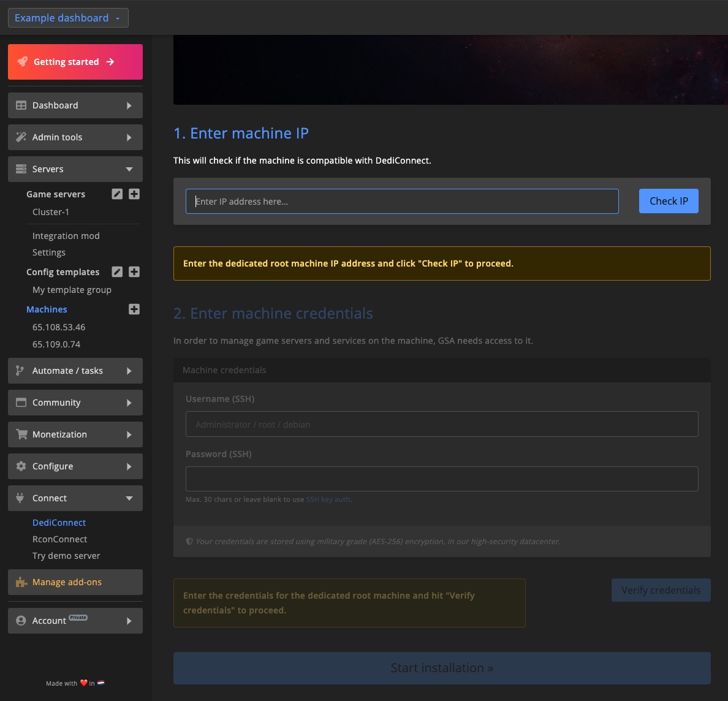Select machine 65.108.53.46 in sidebar
This screenshot has height=701, width=728.
point(59,327)
